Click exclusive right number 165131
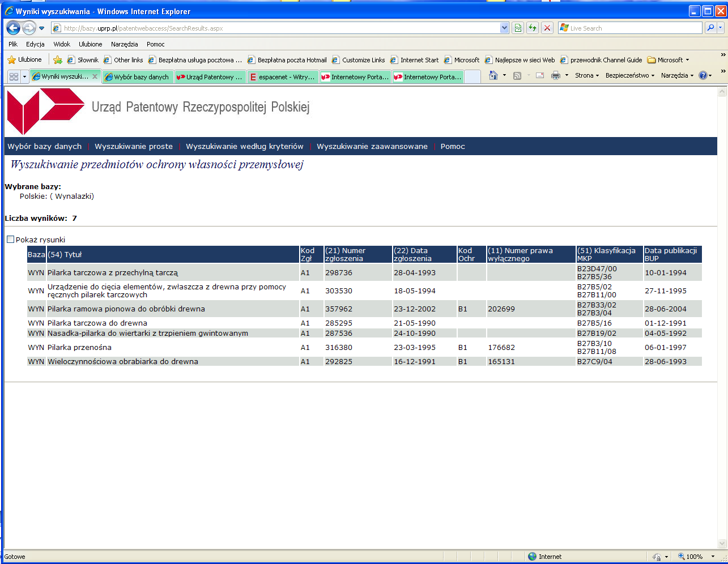This screenshot has width=728, height=564. coord(501,361)
